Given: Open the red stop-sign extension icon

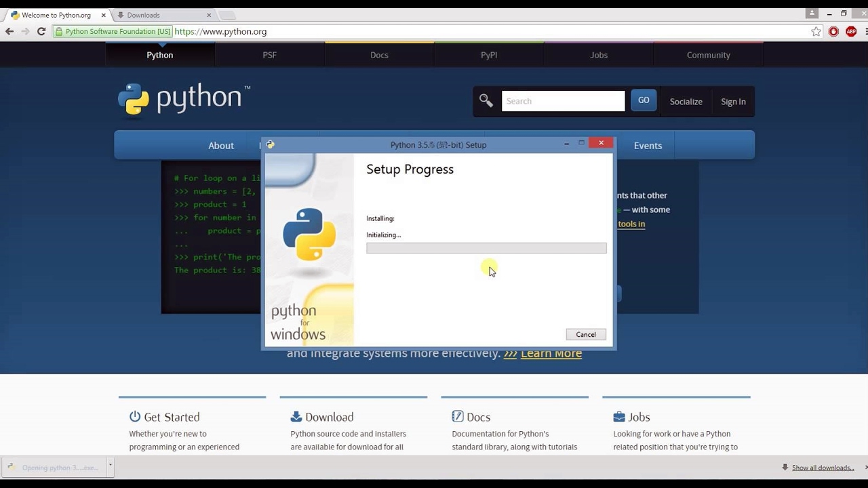Looking at the screenshot, I should tap(833, 31).
